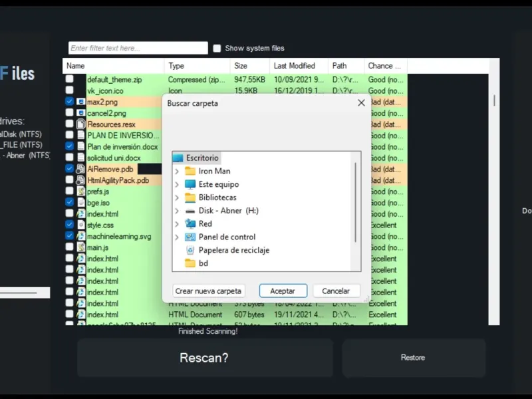
Task: Expand the Panel de control node
Action: (177, 237)
